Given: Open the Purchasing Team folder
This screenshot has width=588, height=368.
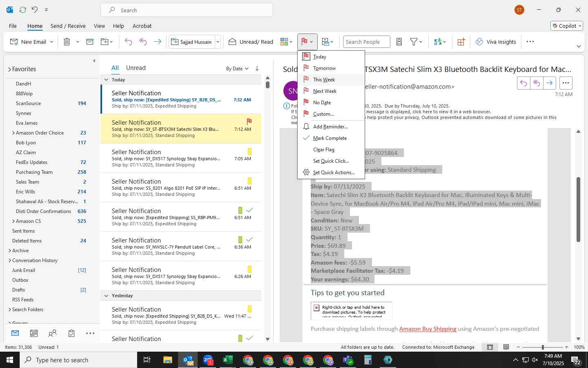Looking at the screenshot, I should [34, 172].
